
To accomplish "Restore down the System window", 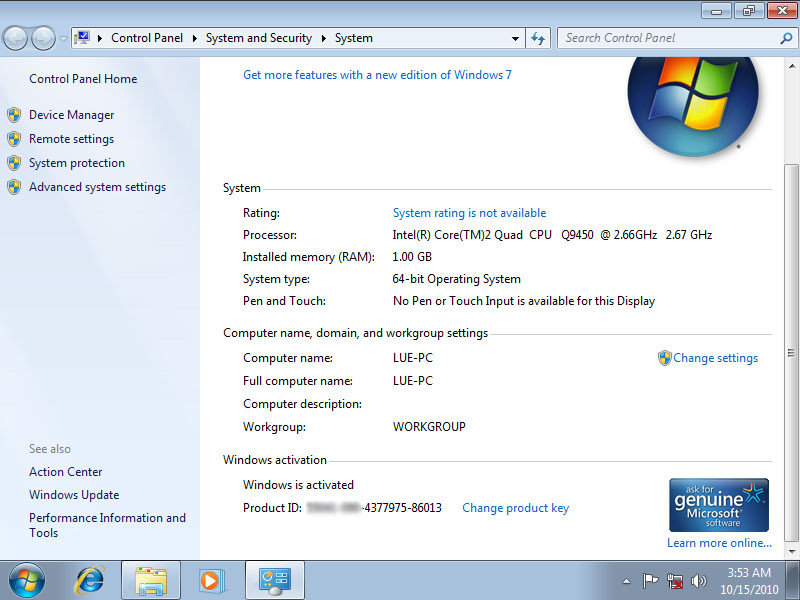I will coord(749,11).
